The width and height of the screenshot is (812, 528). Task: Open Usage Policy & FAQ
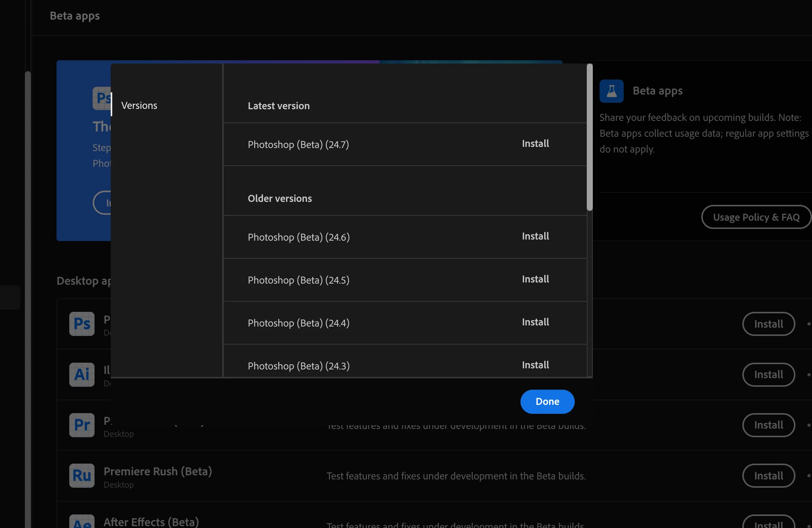click(756, 217)
